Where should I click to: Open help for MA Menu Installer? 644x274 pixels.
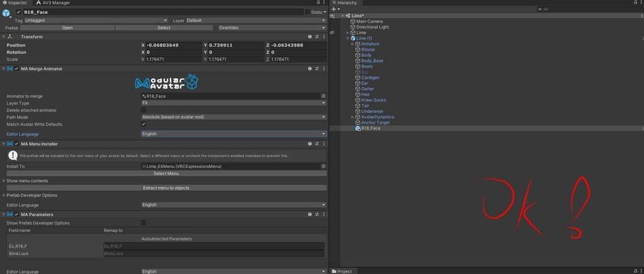click(309, 144)
